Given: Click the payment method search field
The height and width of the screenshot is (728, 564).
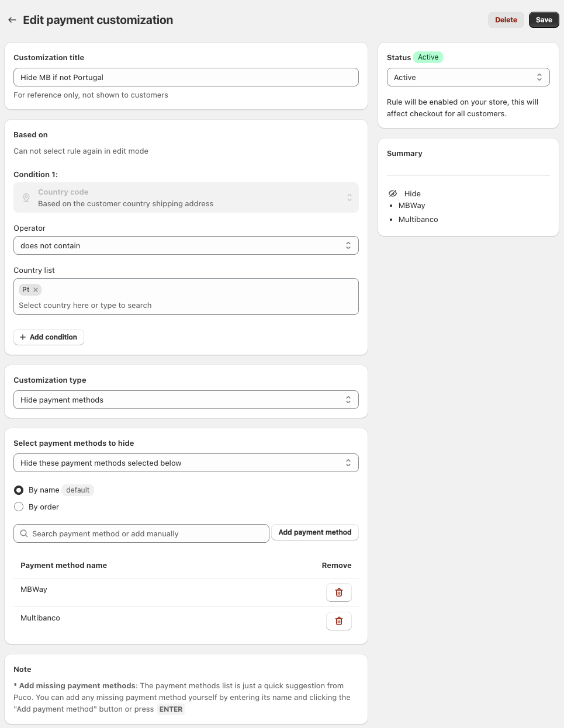Looking at the screenshot, I should click(x=146, y=533).
